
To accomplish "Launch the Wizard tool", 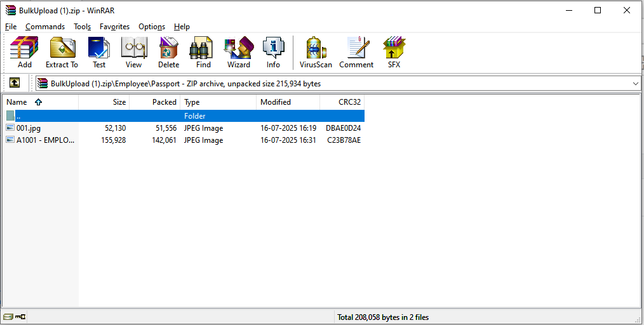I will pyautogui.click(x=239, y=53).
